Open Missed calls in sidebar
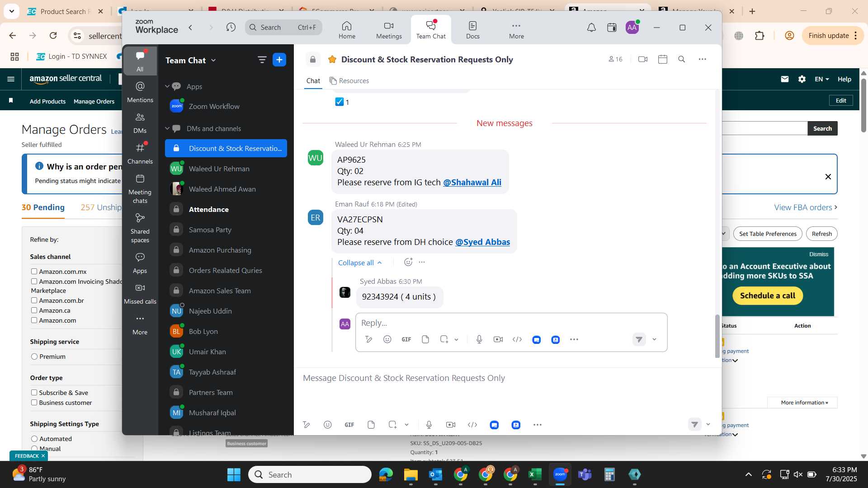Viewport: 868px width, 488px height. pyautogui.click(x=140, y=294)
